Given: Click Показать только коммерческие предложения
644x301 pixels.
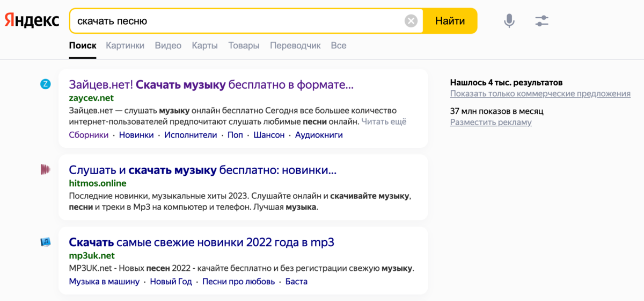Looking at the screenshot, I should pos(540,94).
